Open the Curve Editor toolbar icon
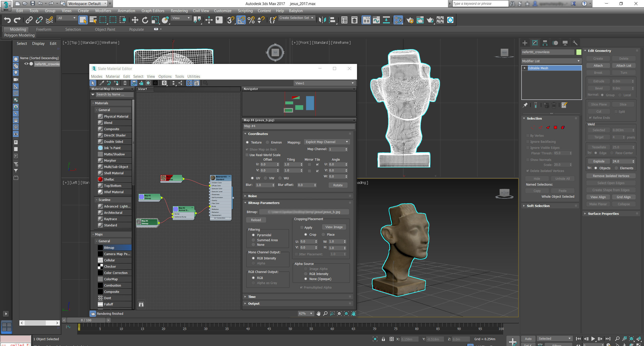Image resolution: width=644 pixels, height=346 pixels. click(376, 20)
